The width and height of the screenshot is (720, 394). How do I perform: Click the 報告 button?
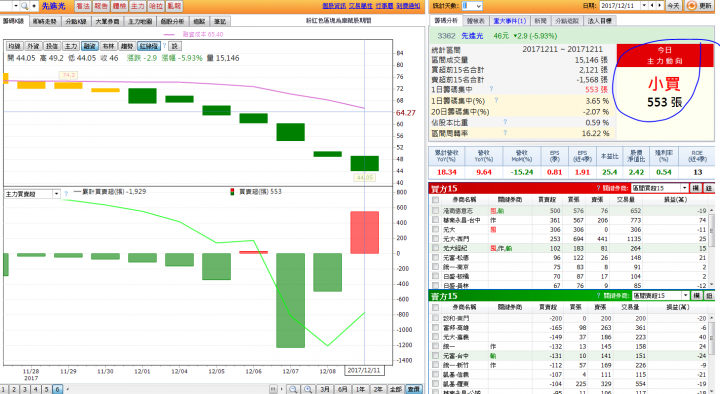pos(101,6)
